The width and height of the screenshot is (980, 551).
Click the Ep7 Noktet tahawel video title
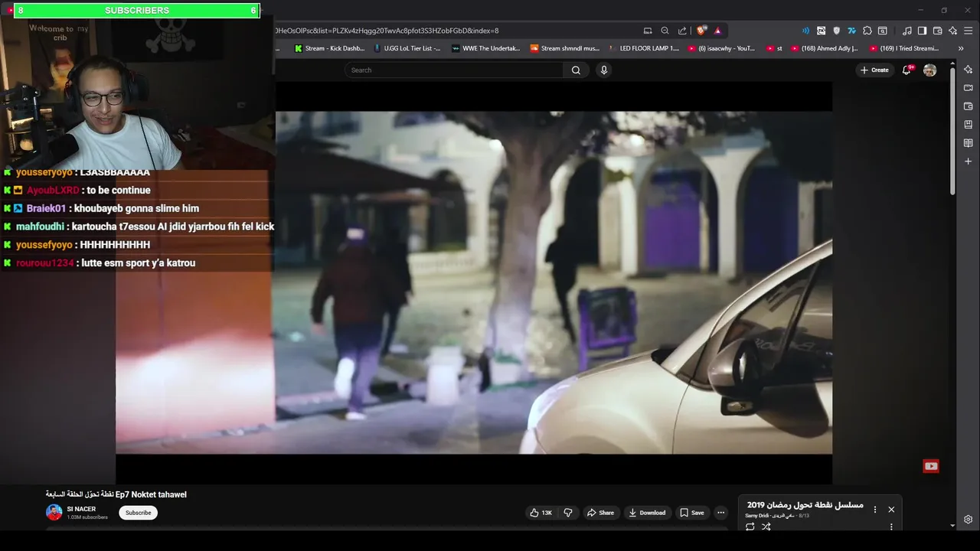[x=116, y=494]
